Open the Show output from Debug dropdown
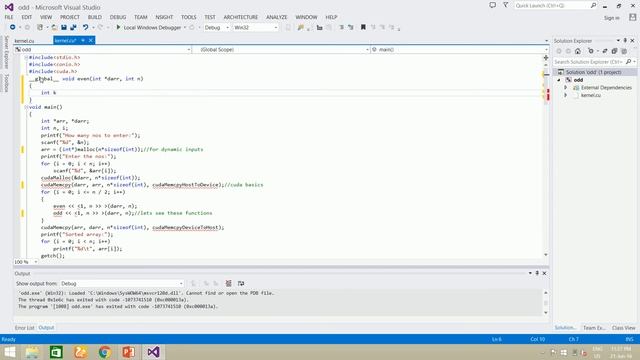 point(122,283)
